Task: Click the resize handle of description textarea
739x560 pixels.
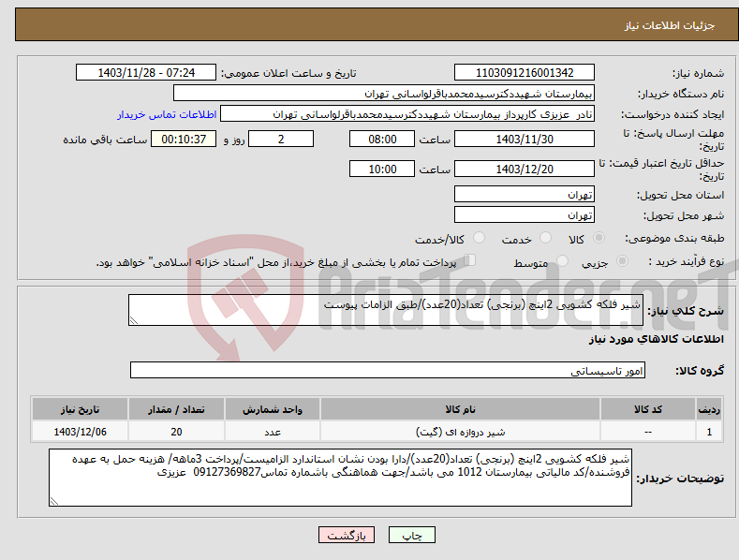Action: point(134,320)
